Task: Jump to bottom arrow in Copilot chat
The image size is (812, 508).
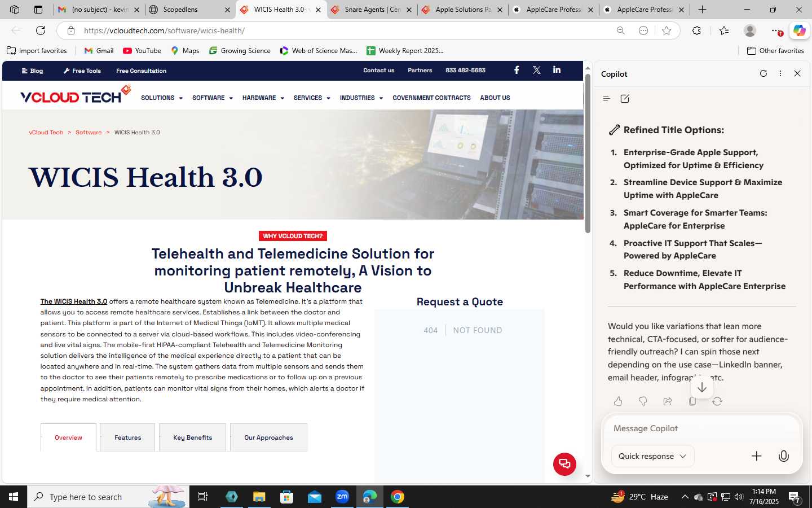Action: [702, 388]
